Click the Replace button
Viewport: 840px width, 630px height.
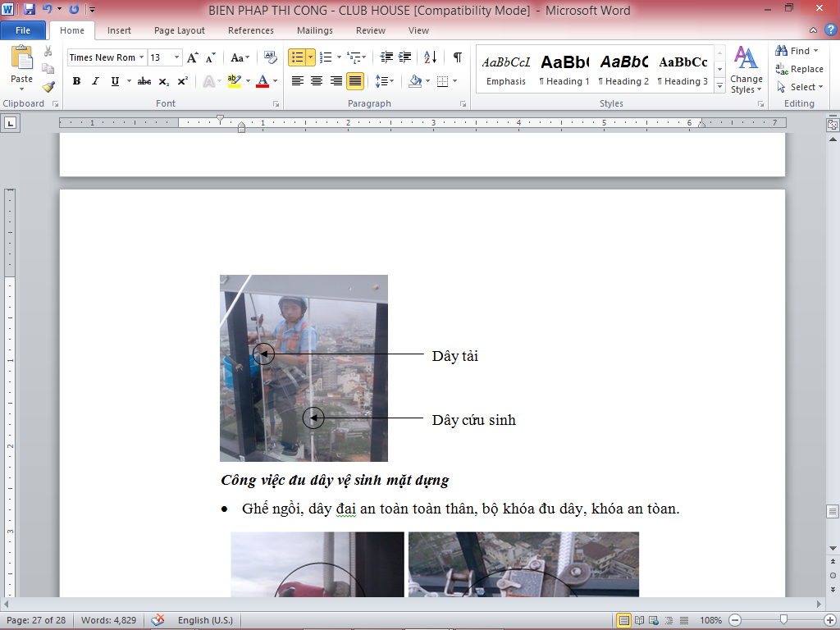click(799, 69)
